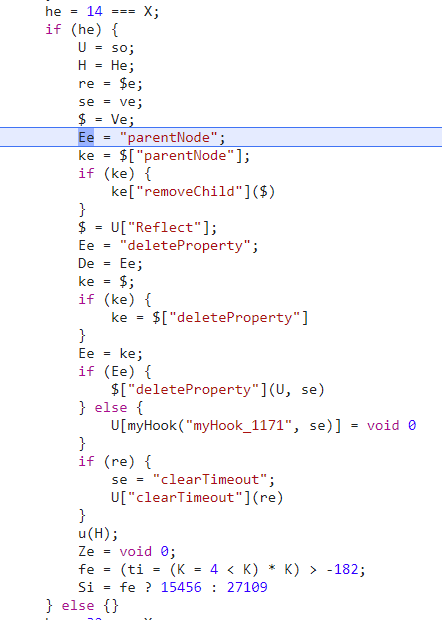Click the "if (re)" condition line
Viewport: 442px width, 620px height.
pyautogui.click(x=115, y=461)
